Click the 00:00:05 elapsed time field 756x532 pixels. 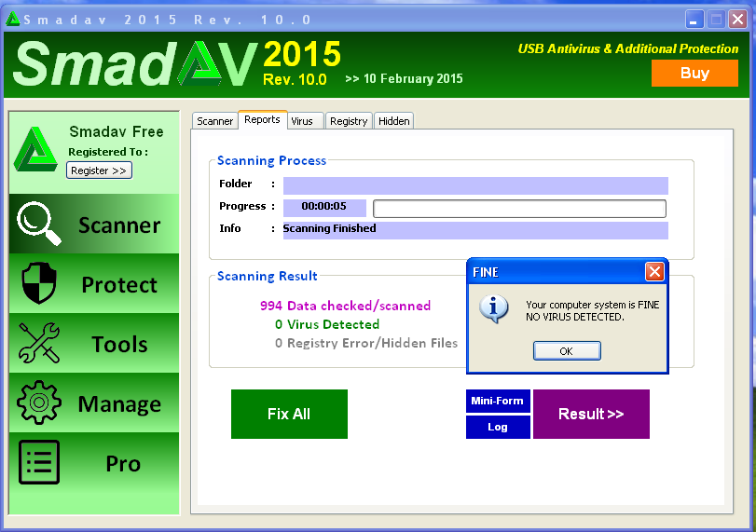click(324, 208)
